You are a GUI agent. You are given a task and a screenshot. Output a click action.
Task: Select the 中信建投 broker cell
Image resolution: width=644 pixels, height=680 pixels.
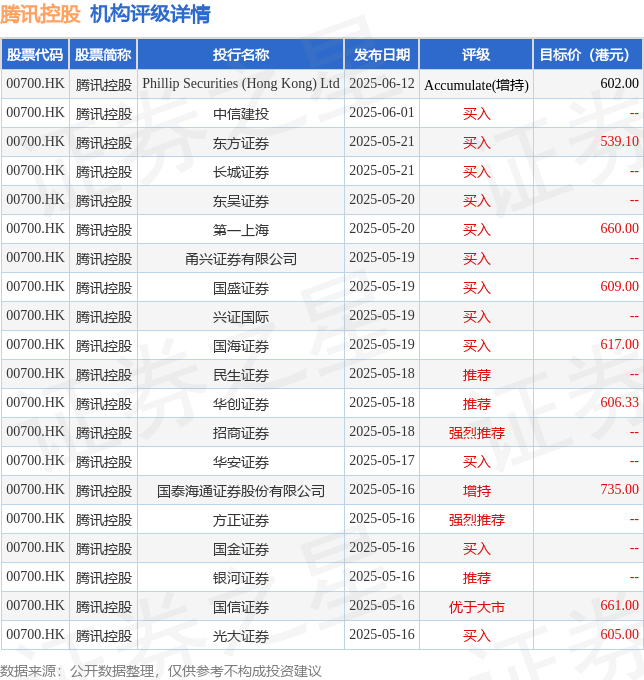(x=241, y=114)
